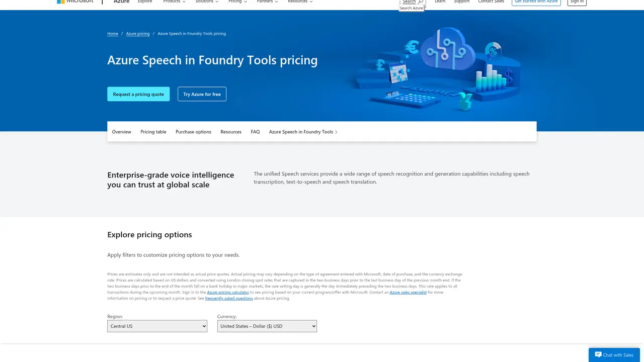Expand the Products menu
Viewport: 644px width, 362px height.
[174, 2]
